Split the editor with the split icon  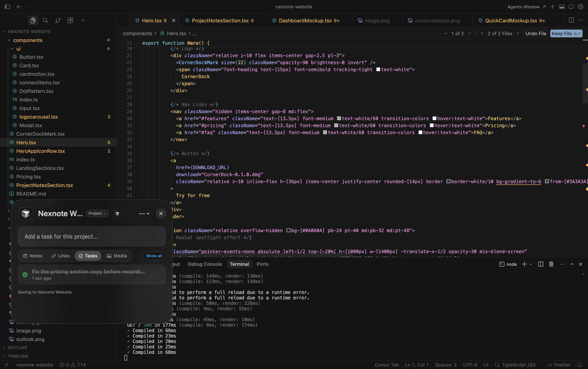click(571, 20)
